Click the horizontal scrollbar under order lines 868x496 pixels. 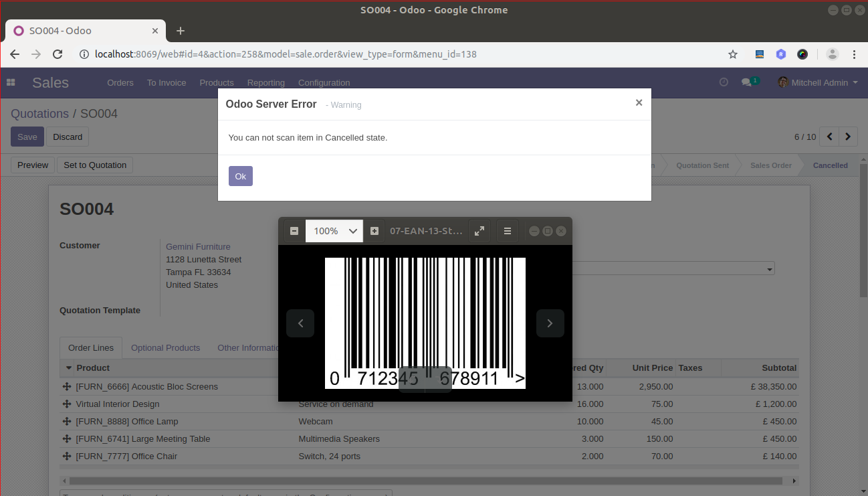pyautogui.click(x=426, y=481)
